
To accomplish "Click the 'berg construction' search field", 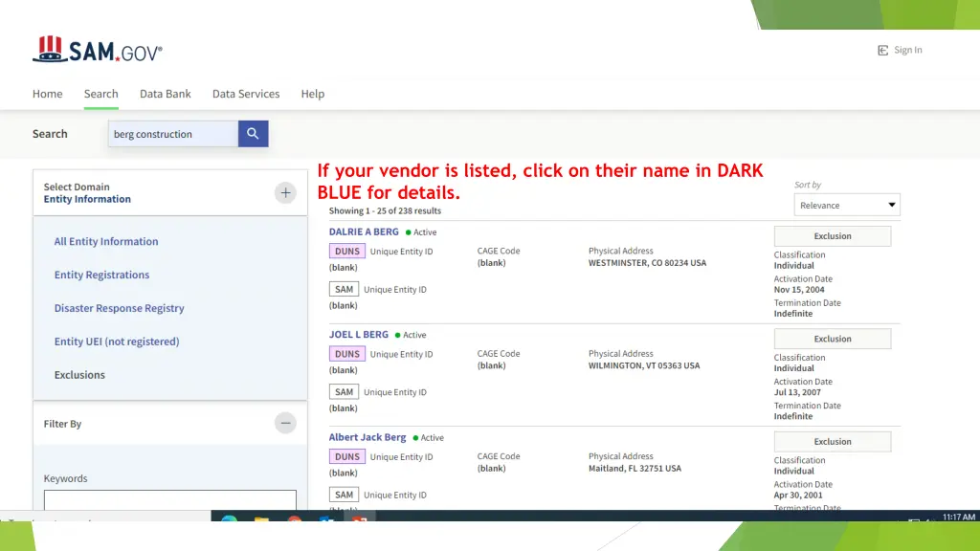I will [173, 134].
